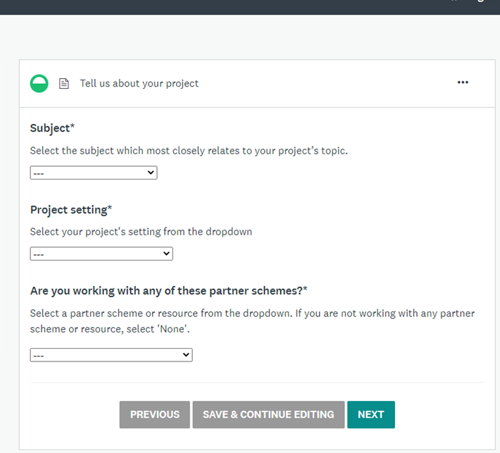Click the partner scheme instruction text
Image resolution: width=500 pixels, height=453 pixels.
pos(252,321)
